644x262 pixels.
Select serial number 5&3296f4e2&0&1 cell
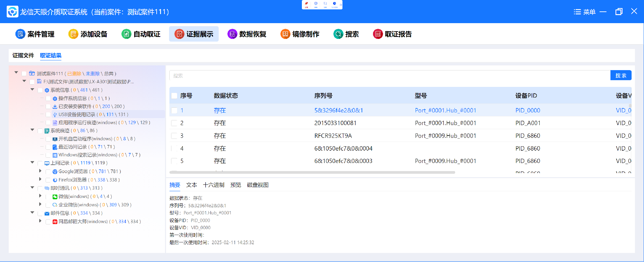pos(339,110)
